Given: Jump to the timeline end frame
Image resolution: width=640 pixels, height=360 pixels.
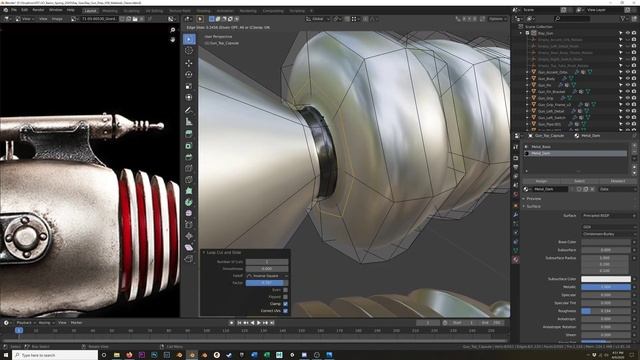Looking at the screenshot, I should pyautogui.click(x=272, y=323).
